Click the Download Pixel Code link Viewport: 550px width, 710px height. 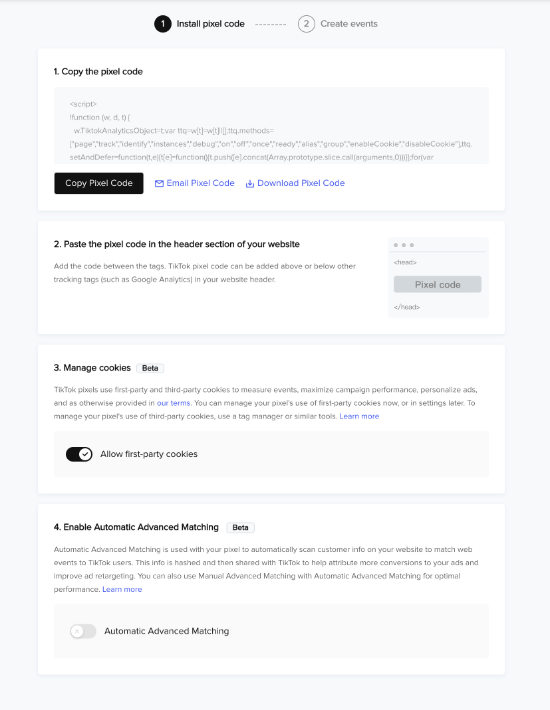[x=301, y=183]
